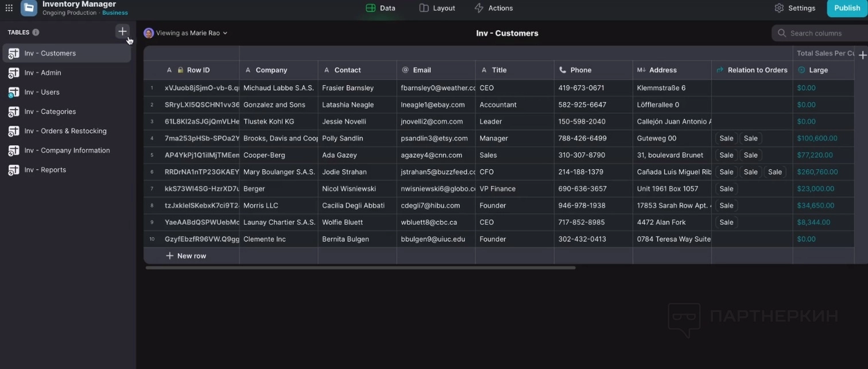This screenshot has width=868, height=369.
Task: Add a new table with plus icon
Action: (x=122, y=32)
